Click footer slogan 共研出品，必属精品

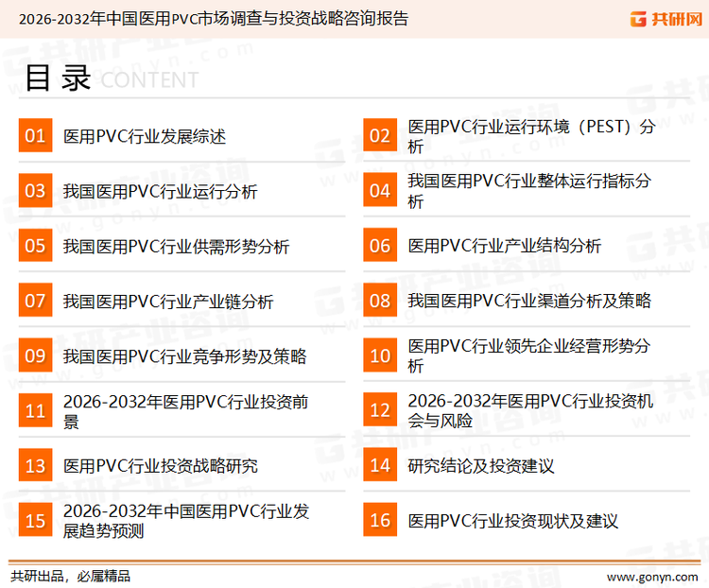tap(71, 577)
